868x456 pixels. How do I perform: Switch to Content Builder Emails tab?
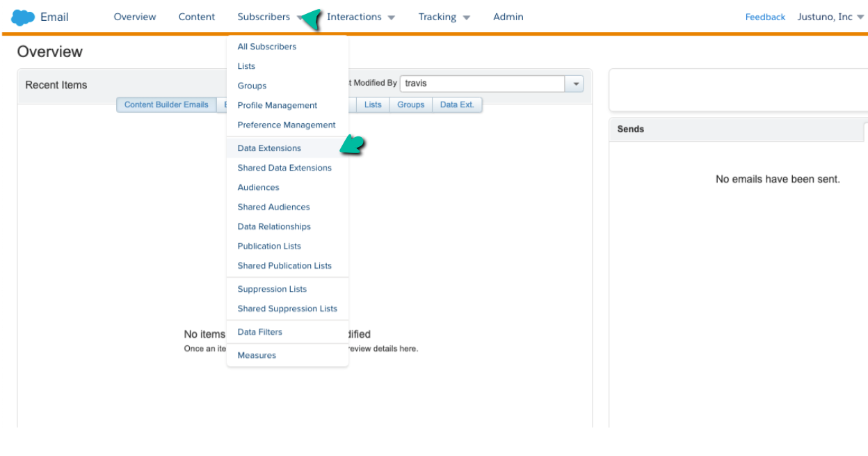click(x=166, y=104)
